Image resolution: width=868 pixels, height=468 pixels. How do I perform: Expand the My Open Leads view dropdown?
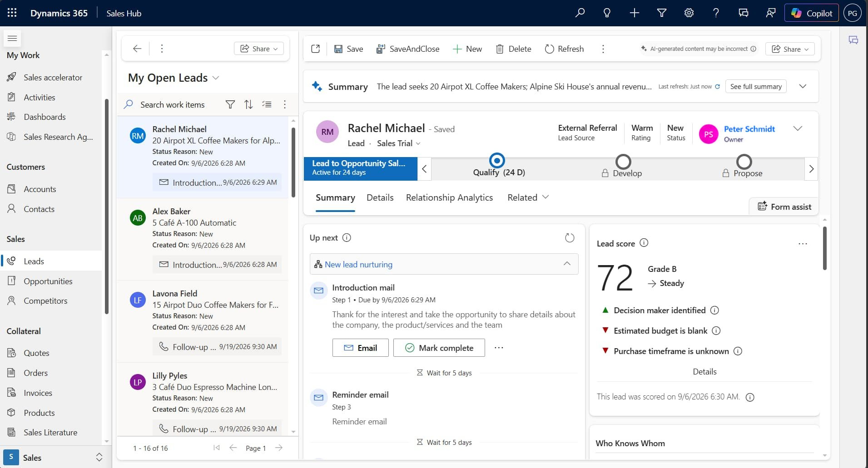pyautogui.click(x=216, y=78)
